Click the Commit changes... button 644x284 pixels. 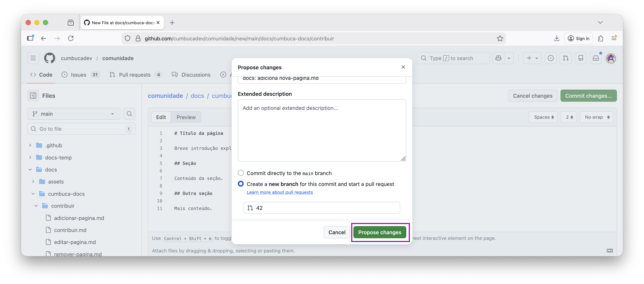tap(588, 96)
